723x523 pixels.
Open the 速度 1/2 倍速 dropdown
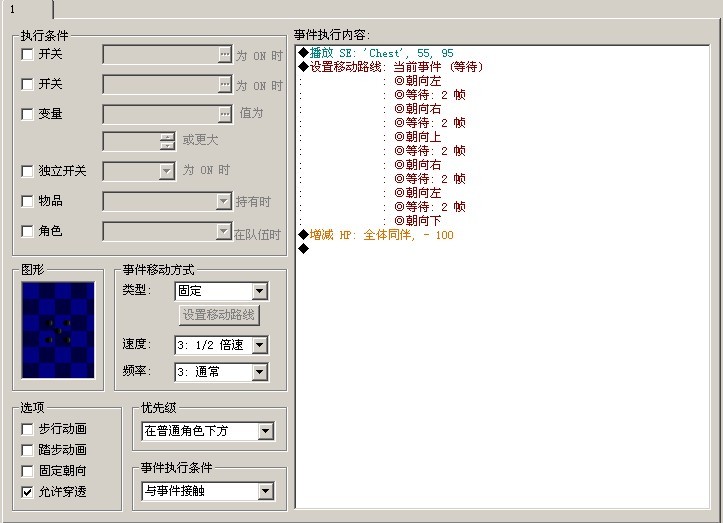[x=260, y=345]
